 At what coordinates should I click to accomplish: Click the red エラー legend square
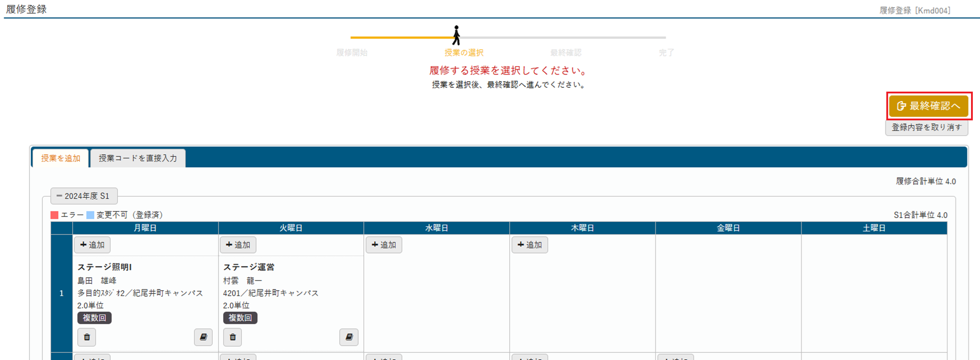pos(55,215)
